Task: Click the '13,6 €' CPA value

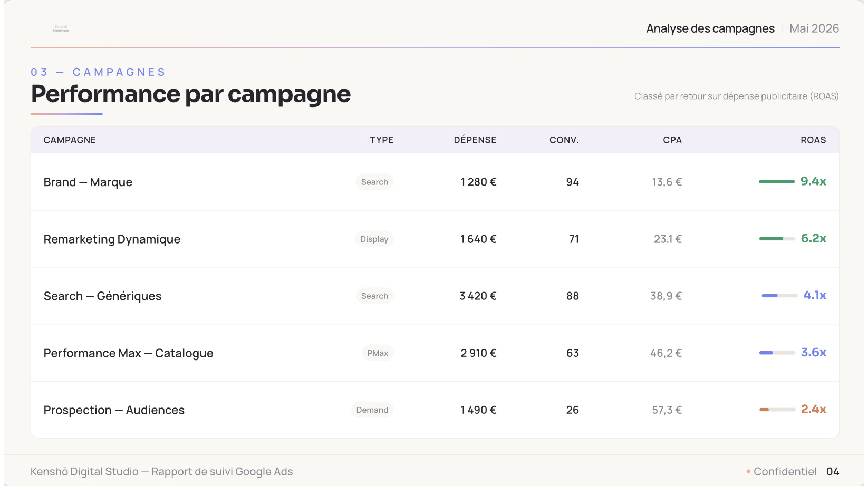Action: pyautogui.click(x=667, y=182)
